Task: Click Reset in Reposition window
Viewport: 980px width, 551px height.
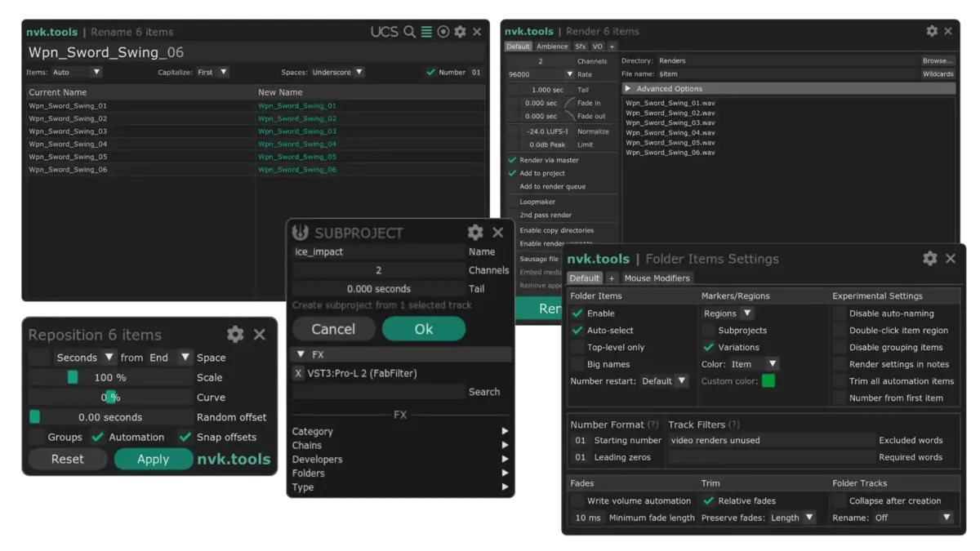Action: 68,459
